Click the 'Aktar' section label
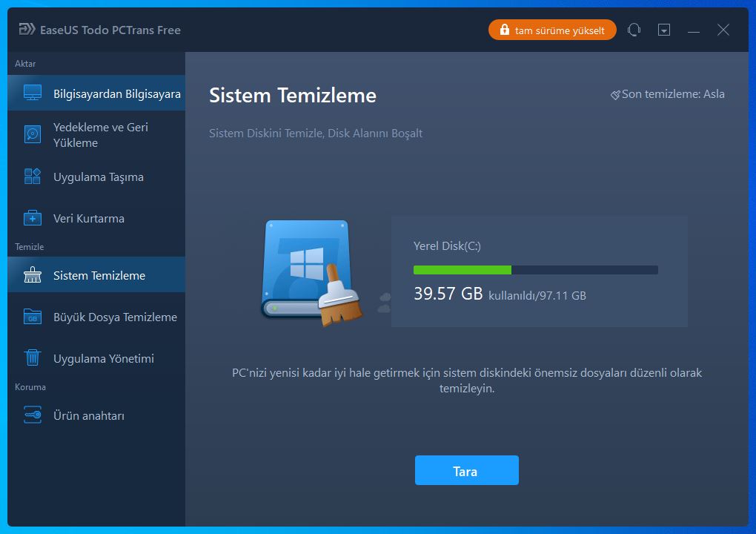This screenshot has width=756, height=534. coord(25,64)
